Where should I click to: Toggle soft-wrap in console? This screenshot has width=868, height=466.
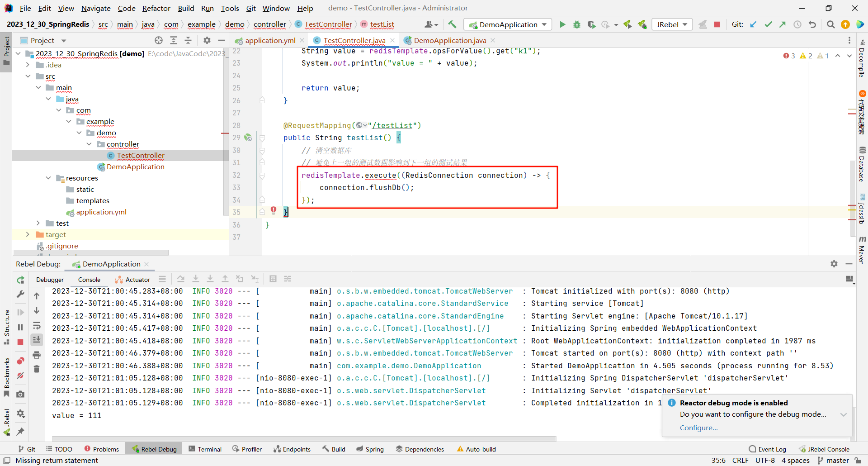[37, 325]
